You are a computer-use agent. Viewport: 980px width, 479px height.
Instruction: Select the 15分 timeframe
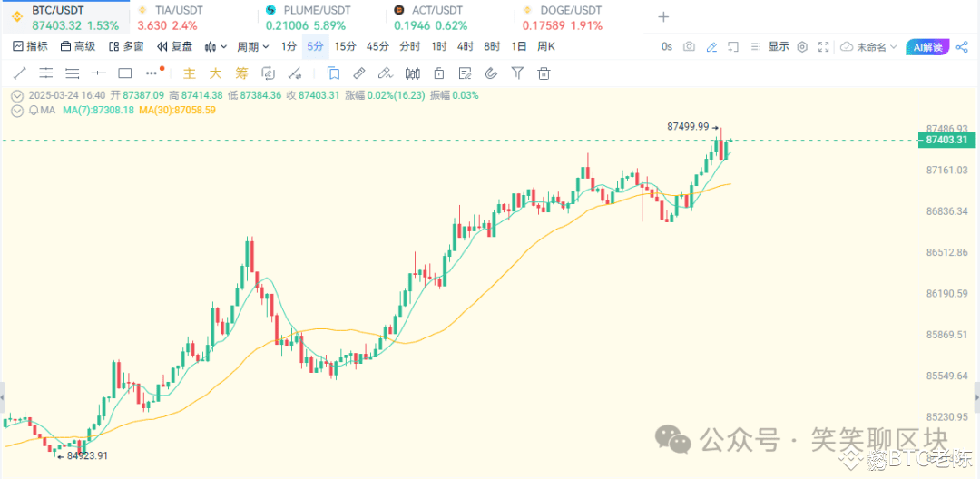(x=345, y=47)
